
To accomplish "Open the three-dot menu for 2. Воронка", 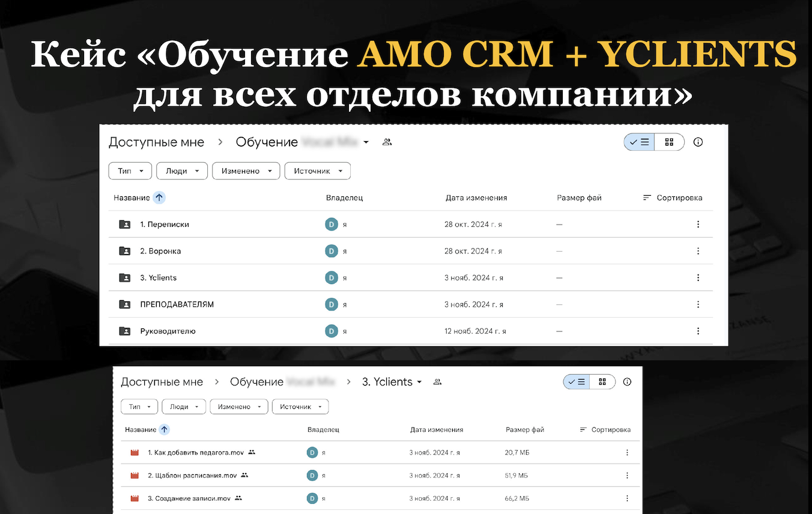I will click(698, 251).
